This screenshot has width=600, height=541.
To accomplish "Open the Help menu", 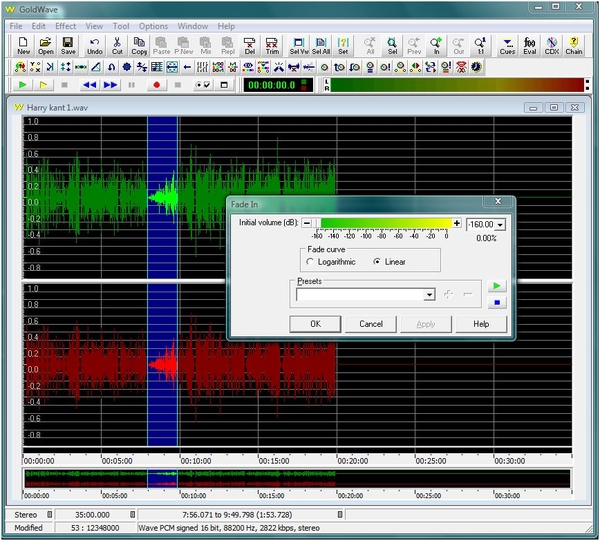I will [x=226, y=26].
